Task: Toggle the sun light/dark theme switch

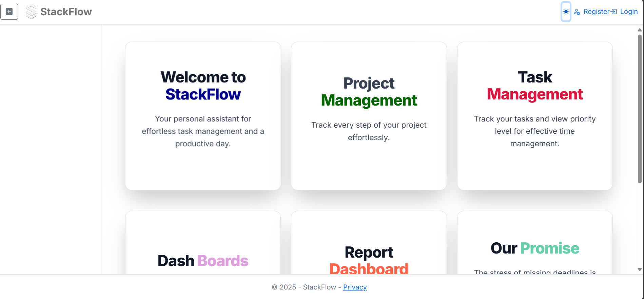Action: click(x=566, y=12)
